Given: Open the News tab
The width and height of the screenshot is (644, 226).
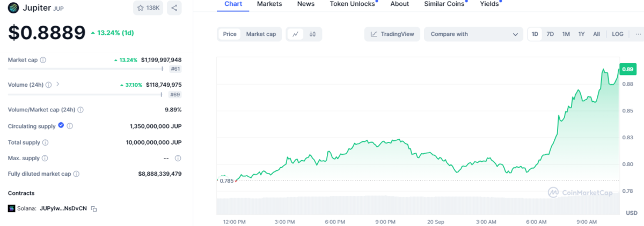Looking at the screenshot, I should click(x=306, y=4).
